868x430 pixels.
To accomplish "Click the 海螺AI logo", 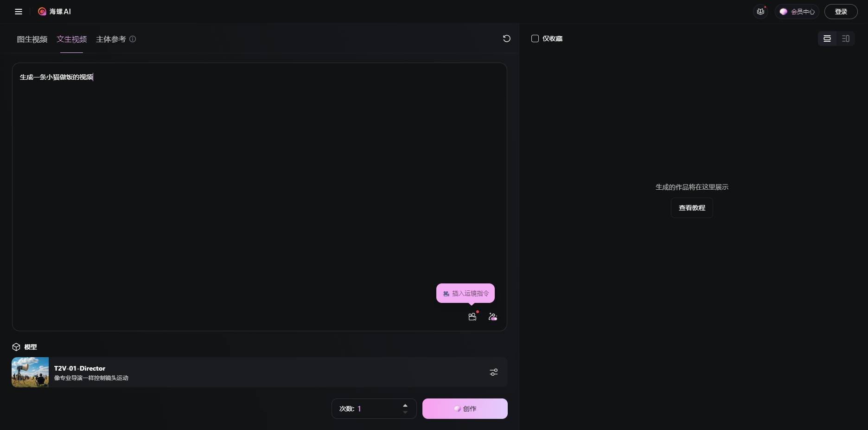I will pyautogui.click(x=55, y=12).
